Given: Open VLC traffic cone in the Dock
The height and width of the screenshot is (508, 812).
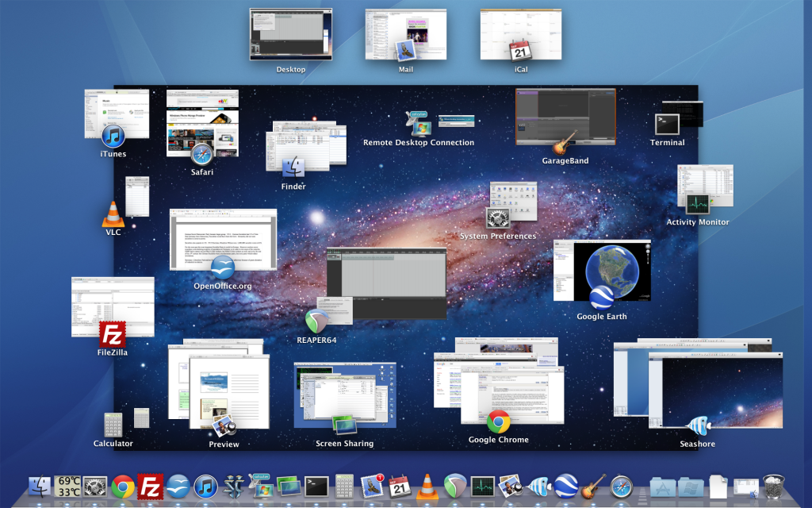Looking at the screenshot, I should [427, 487].
